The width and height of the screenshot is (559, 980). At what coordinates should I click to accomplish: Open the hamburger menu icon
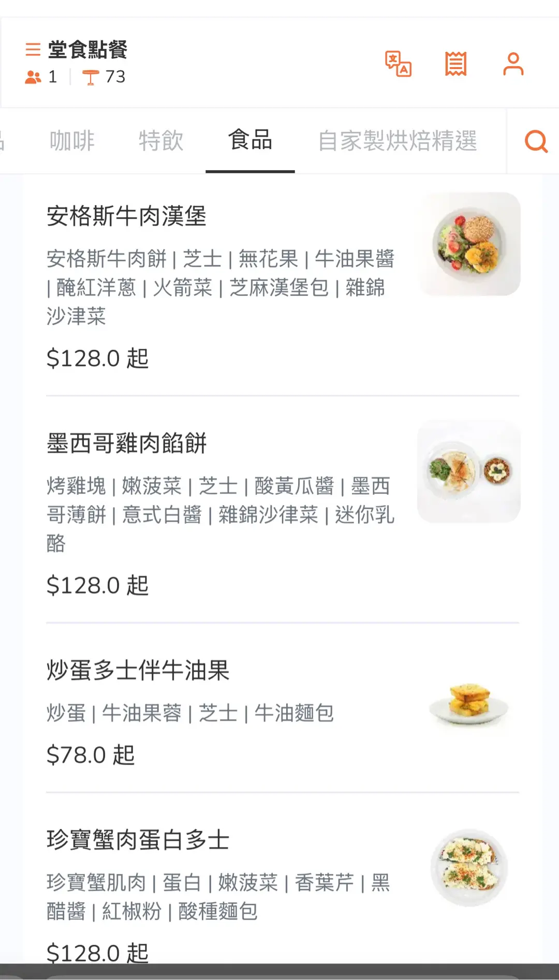33,50
